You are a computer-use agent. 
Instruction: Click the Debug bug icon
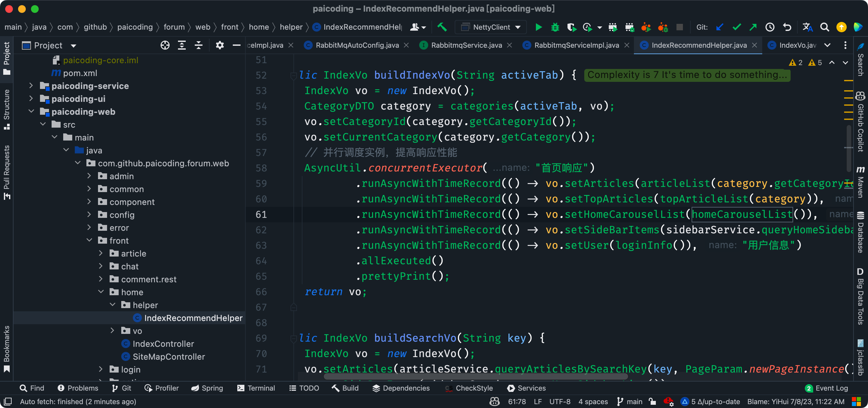(555, 27)
